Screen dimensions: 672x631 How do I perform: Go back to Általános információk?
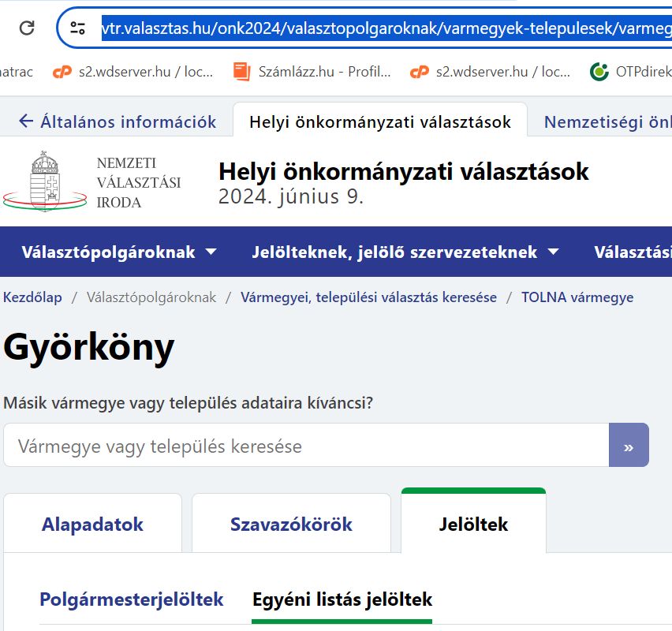click(x=117, y=121)
